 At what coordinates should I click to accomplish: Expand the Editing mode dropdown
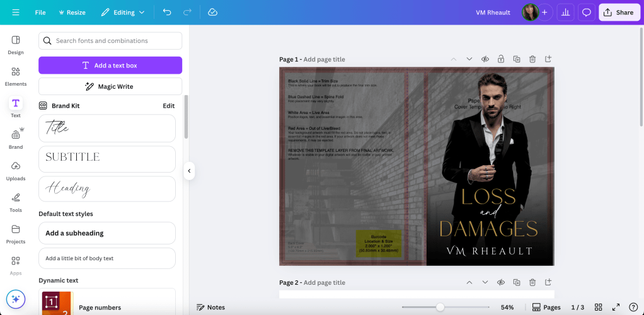click(x=123, y=13)
